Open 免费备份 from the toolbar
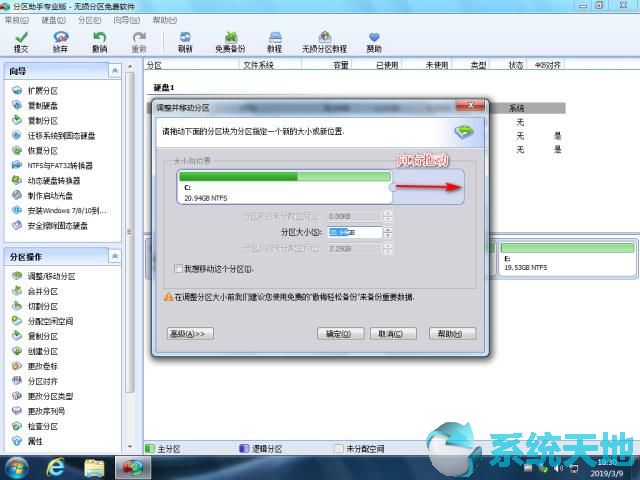The image size is (640, 480). click(x=230, y=41)
